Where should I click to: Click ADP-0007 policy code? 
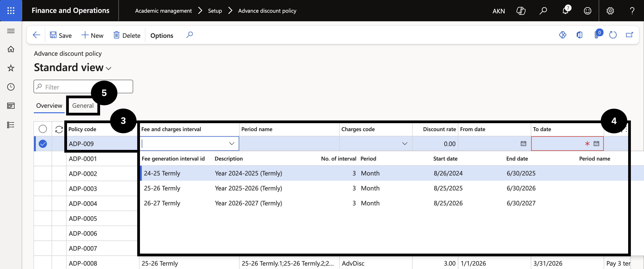point(83,248)
